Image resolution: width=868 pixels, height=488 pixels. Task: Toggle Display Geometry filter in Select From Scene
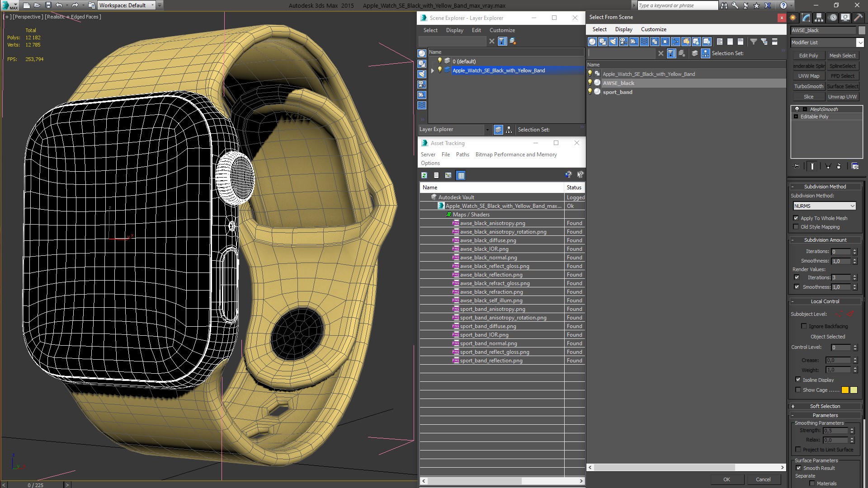(x=592, y=42)
